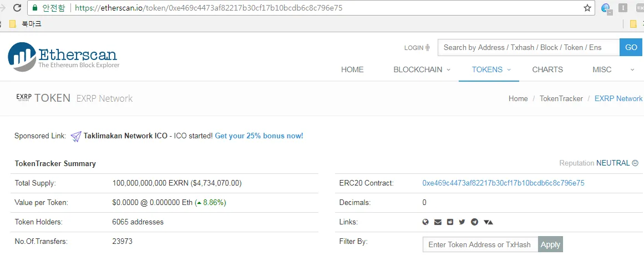The height and width of the screenshot is (255, 644).
Task: Open the bookmarks folder icon on left
Action: point(12,24)
